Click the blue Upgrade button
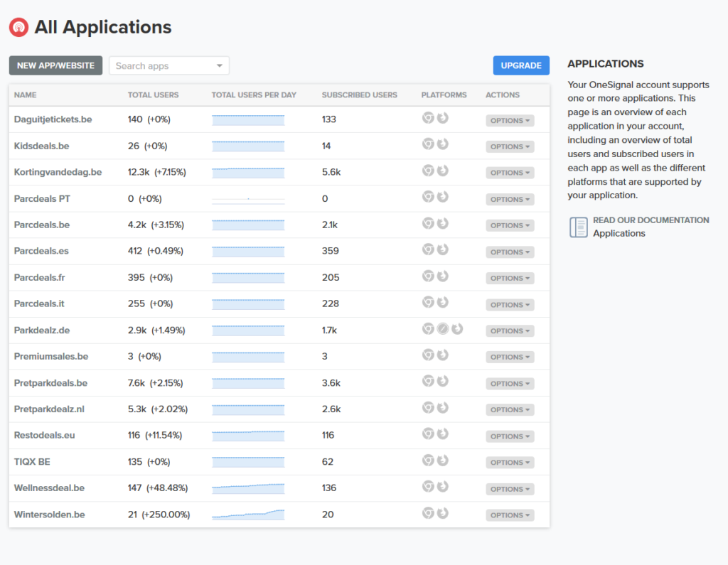Screen dimensions: 728x565 (521, 65)
